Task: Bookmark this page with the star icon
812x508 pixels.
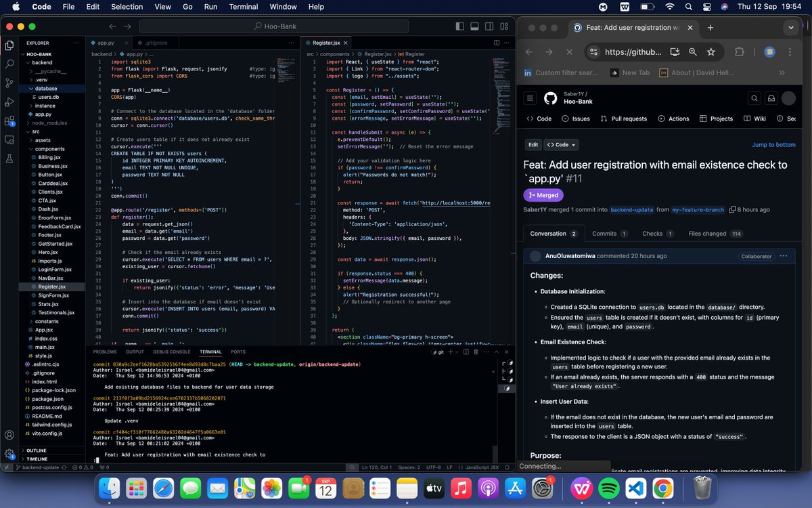Action: 710,51
